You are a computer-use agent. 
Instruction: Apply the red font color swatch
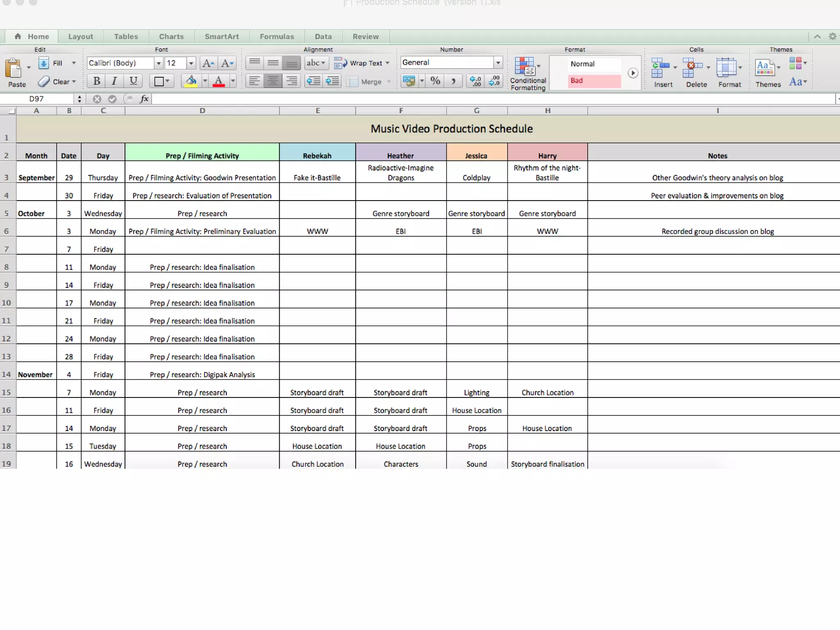pyautogui.click(x=219, y=81)
